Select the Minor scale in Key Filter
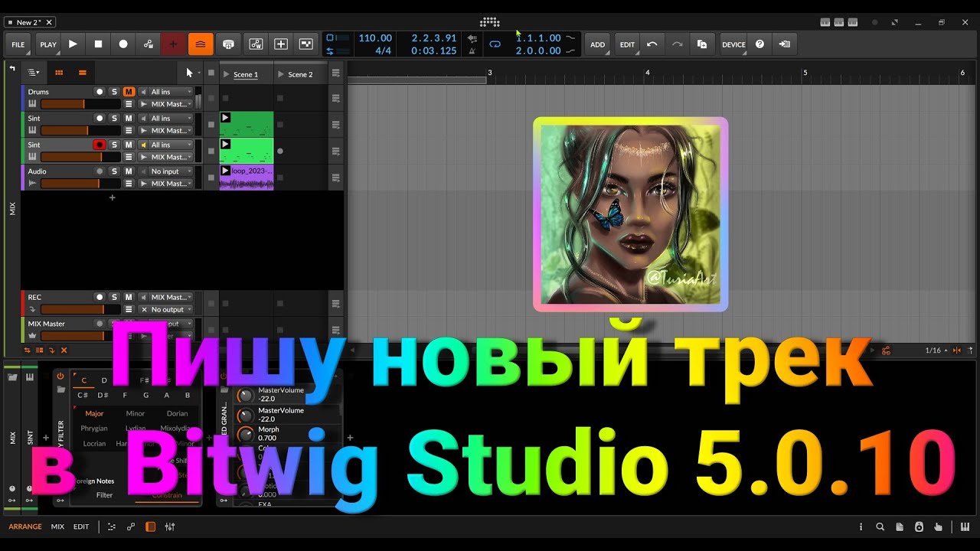Screen dimensions: 980x551 pos(136,413)
